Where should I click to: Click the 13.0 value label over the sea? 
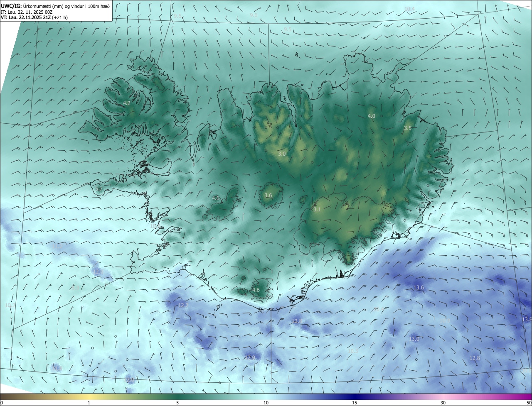[x=414, y=339]
